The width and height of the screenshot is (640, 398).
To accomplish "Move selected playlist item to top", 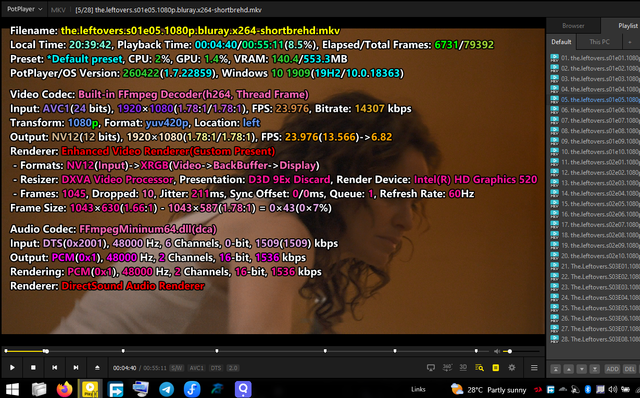I will (x=556, y=369).
